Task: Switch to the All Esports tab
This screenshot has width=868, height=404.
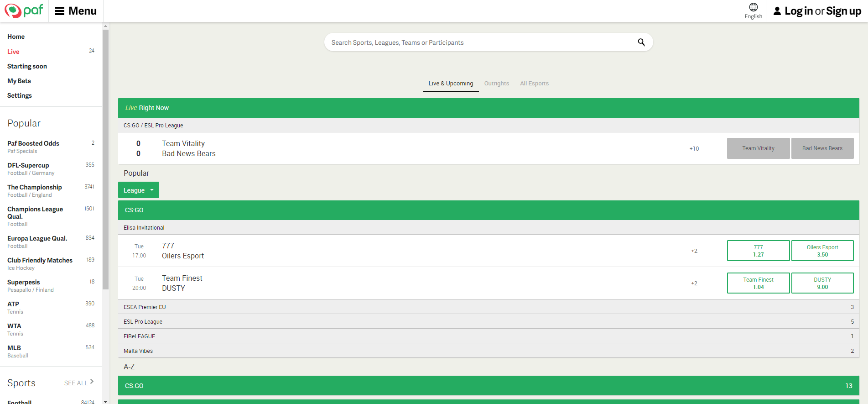Action: pyautogui.click(x=534, y=84)
